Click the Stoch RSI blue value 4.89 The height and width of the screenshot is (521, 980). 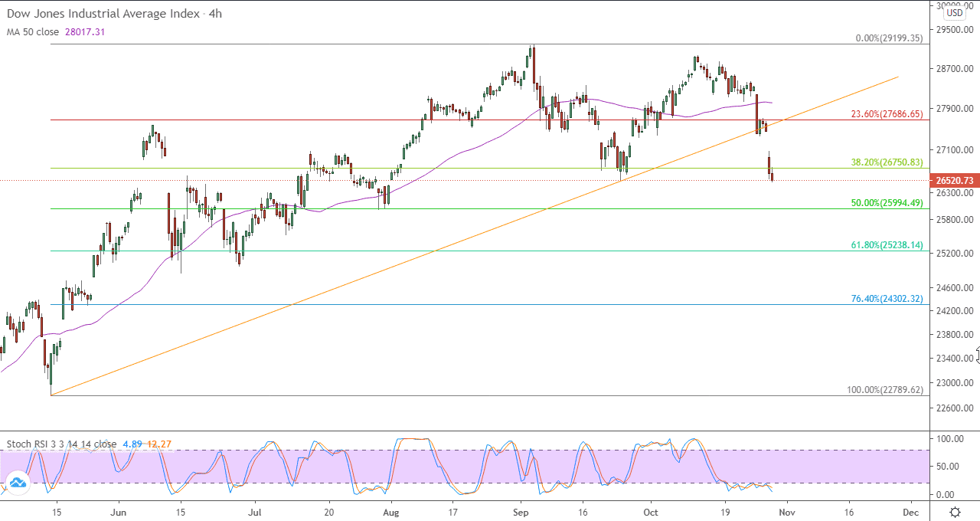132,444
